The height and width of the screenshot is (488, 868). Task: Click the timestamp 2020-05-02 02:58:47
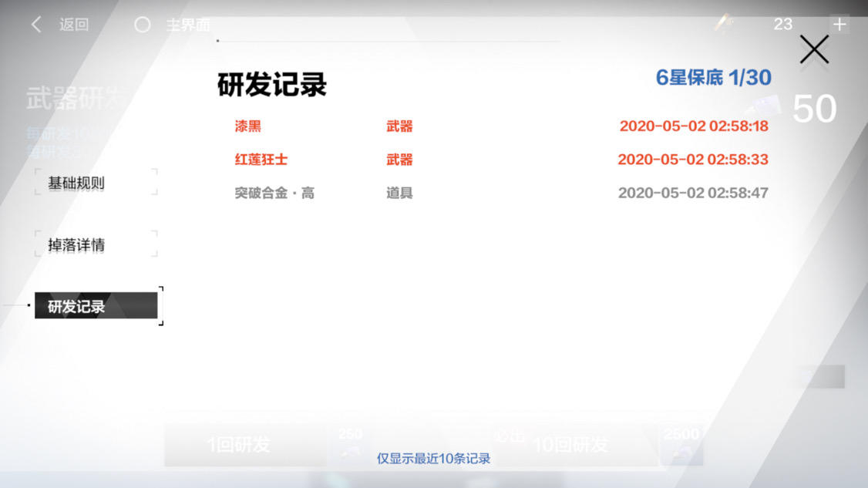pyautogui.click(x=693, y=193)
